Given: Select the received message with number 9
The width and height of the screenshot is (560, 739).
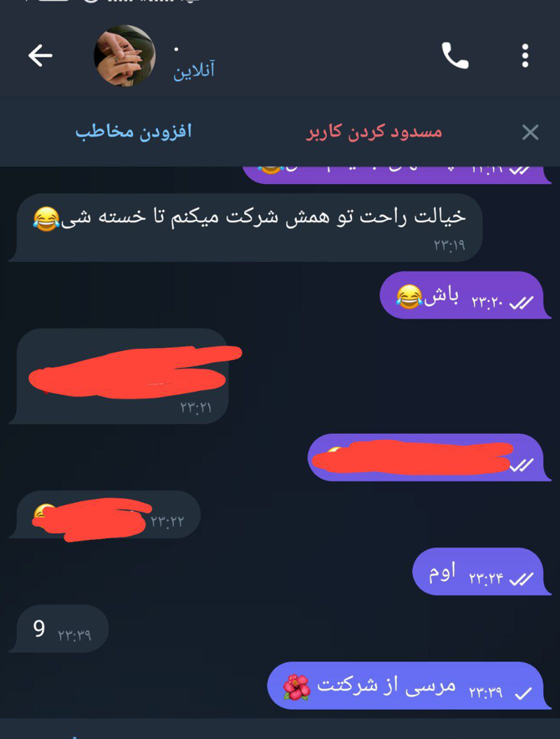Looking at the screenshot, I should coord(59,629).
